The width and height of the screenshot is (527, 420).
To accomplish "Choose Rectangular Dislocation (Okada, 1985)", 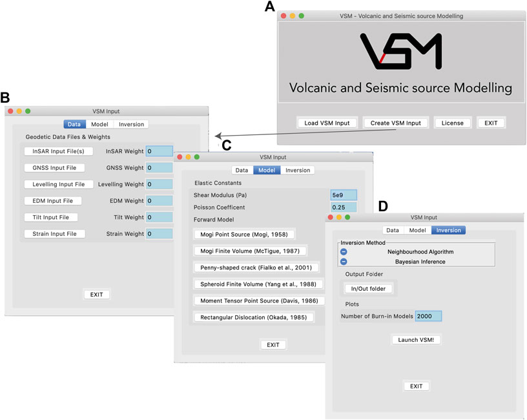I will 253,317.
